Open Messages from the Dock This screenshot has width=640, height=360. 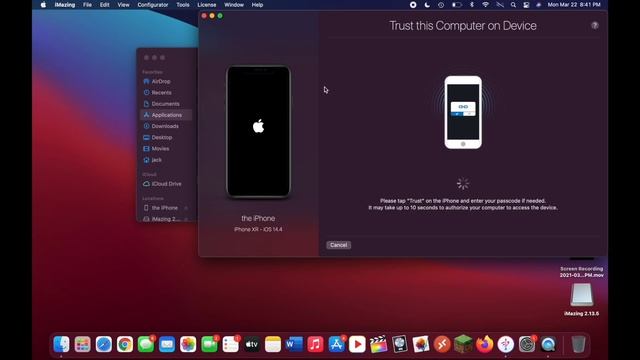[x=146, y=344]
